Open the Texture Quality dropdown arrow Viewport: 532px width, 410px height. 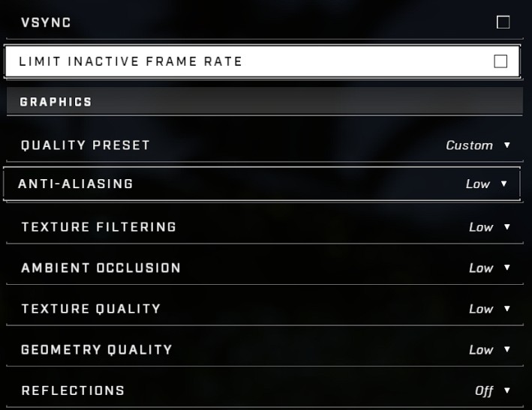[507, 309]
